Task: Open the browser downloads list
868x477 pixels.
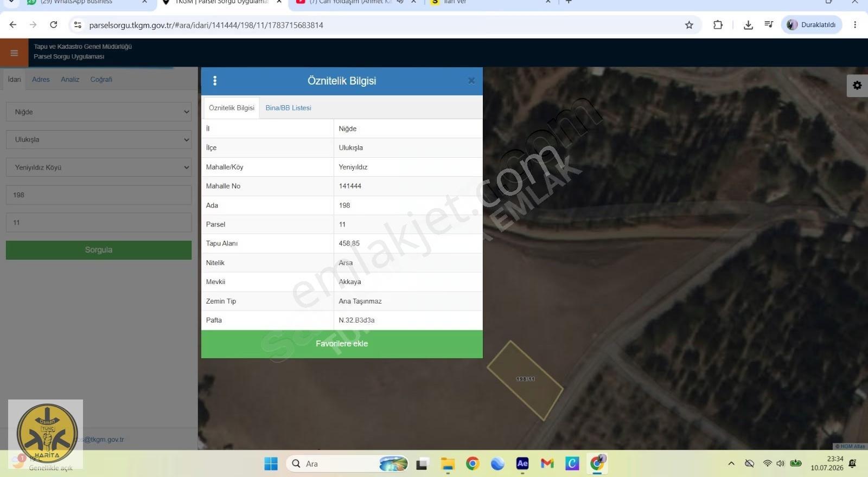Action: click(748, 25)
